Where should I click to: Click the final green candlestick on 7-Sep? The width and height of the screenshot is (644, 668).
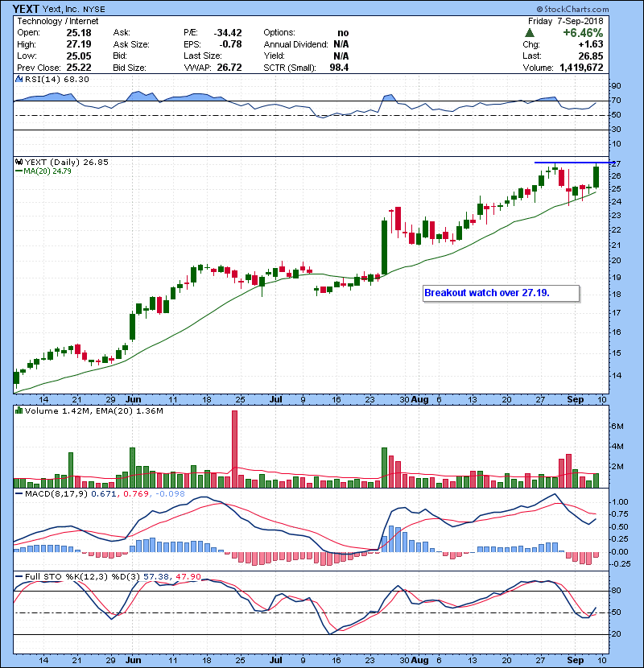coord(596,177)
